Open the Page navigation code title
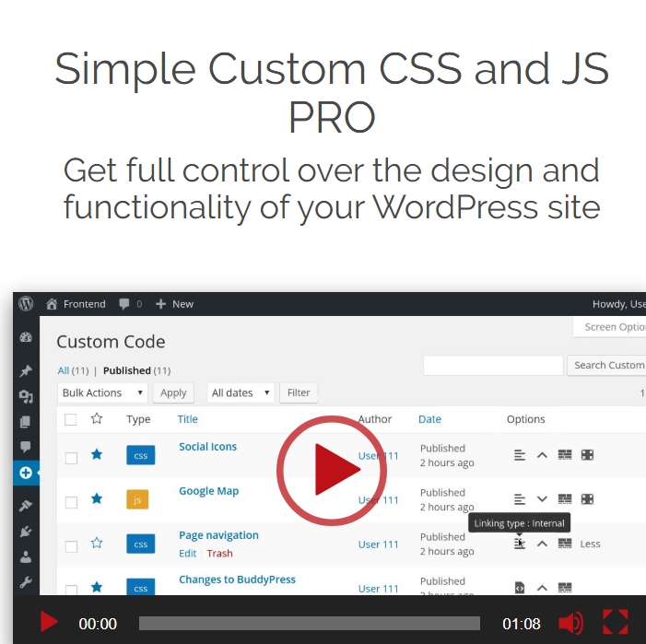Image resolution: width=646 pixels, height=644 pixels. [218, 535]
